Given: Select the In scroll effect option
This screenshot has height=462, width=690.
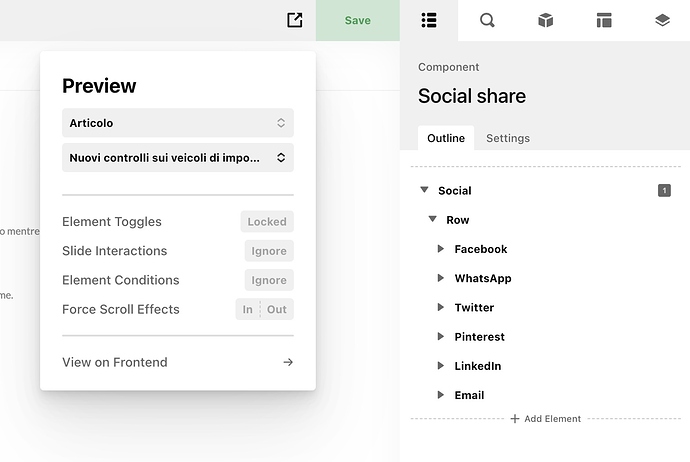Looking at the screenshot, I should (248, 309).
